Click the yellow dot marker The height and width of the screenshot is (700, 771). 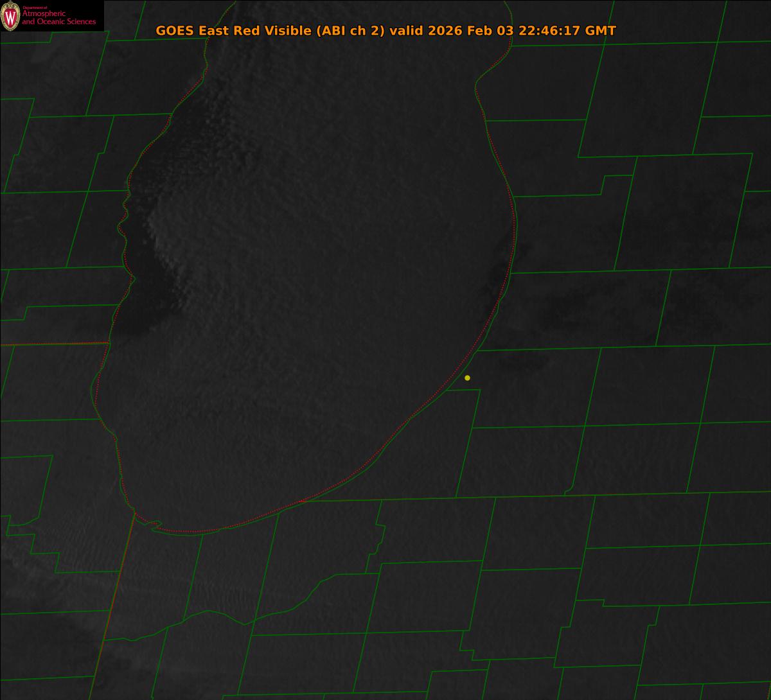[x=467, y=378]
